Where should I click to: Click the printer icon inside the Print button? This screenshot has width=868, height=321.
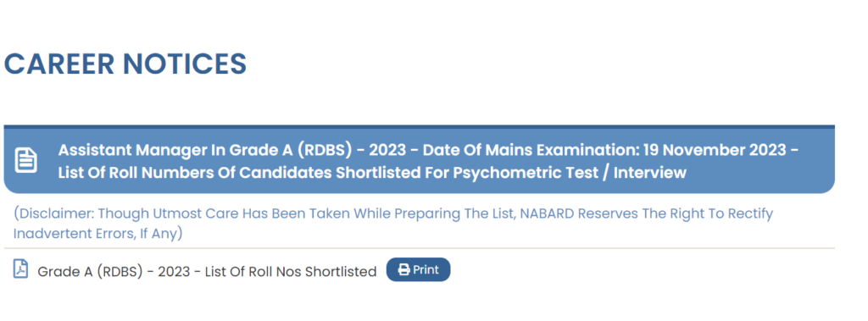pyautogui.click(x=404, y=270)
